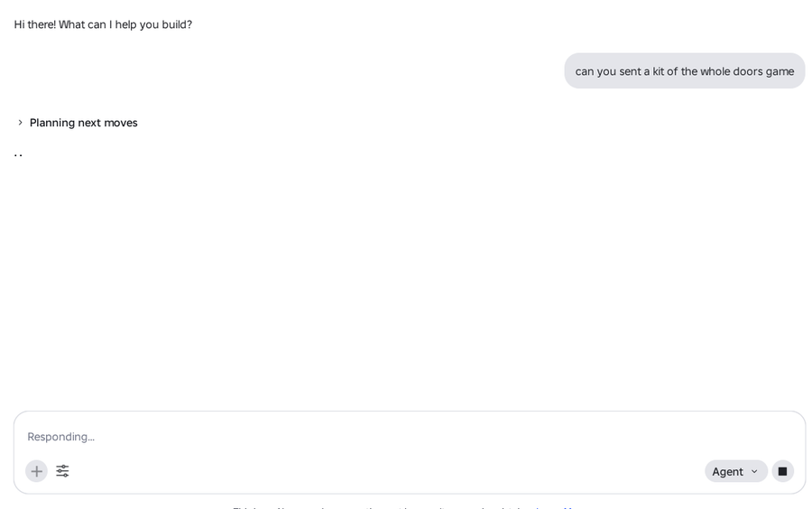Viewport: 812px width, 509px height.
Task: Click the plus attachment icon
Action: 36,471
